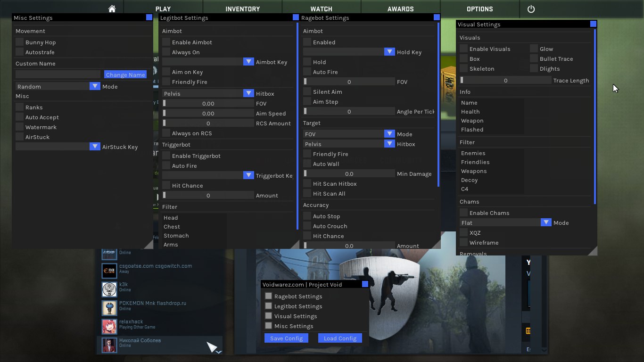Click the resize grip of Misc Settings window

(x=149, y=244)
